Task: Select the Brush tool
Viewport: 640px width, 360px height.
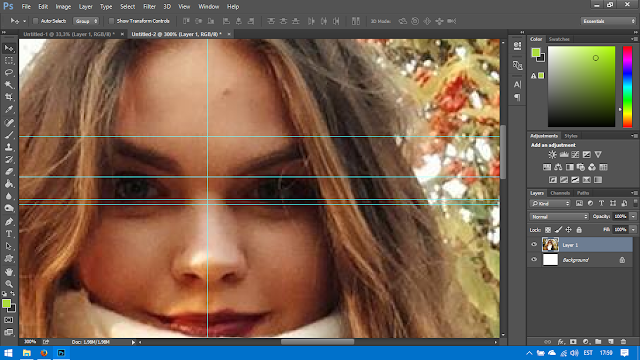Action: (x=9, y=135)
